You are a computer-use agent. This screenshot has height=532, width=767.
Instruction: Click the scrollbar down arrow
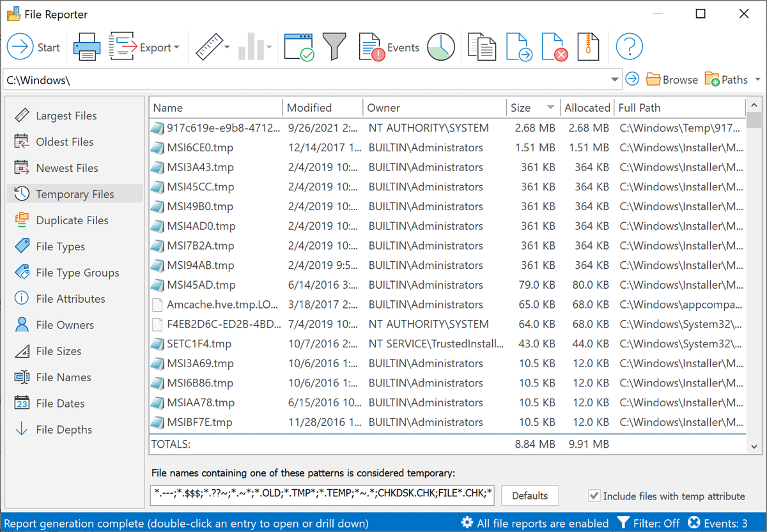pyautogui.click(x=754, y=447)
